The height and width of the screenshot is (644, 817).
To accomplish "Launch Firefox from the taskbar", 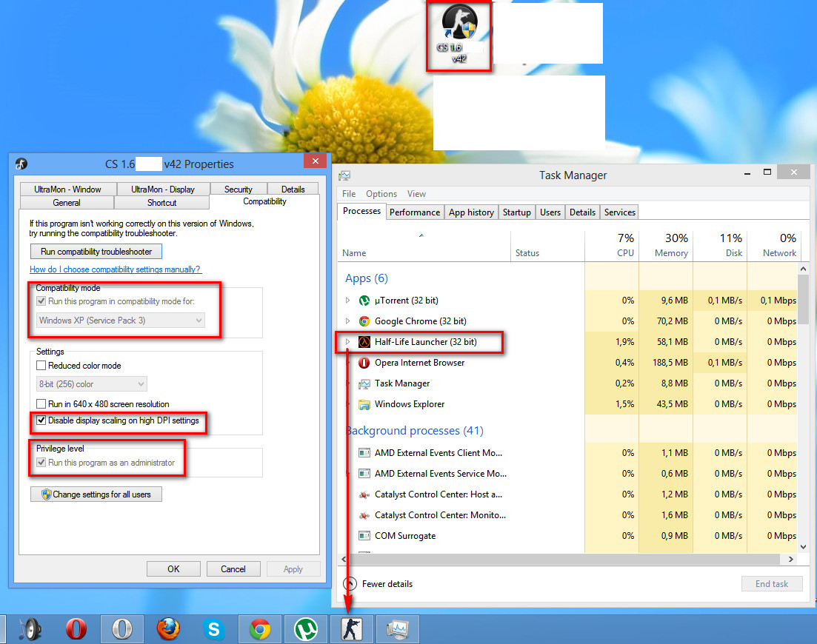I will pyautogui.click(x=168, y=629).
